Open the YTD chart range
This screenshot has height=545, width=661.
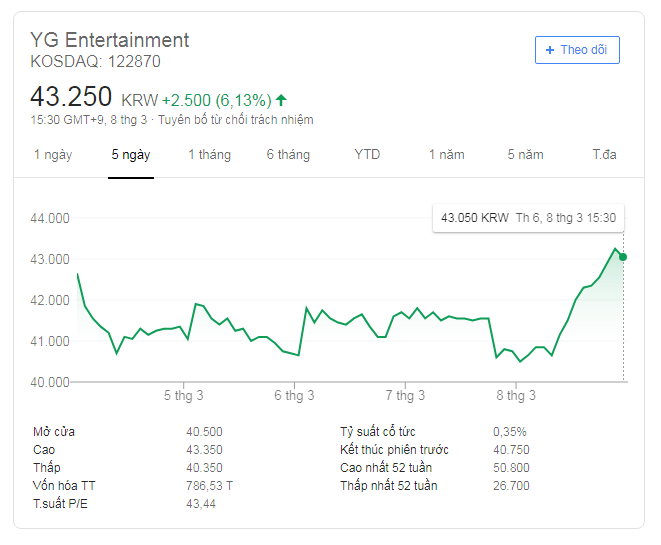pyautogui.click(x=367, y=155)
